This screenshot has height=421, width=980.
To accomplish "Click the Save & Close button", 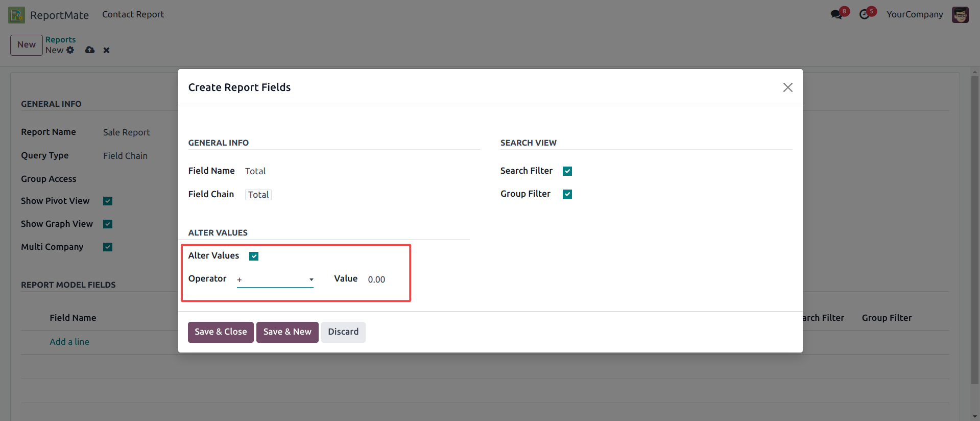I will (221, 332).
